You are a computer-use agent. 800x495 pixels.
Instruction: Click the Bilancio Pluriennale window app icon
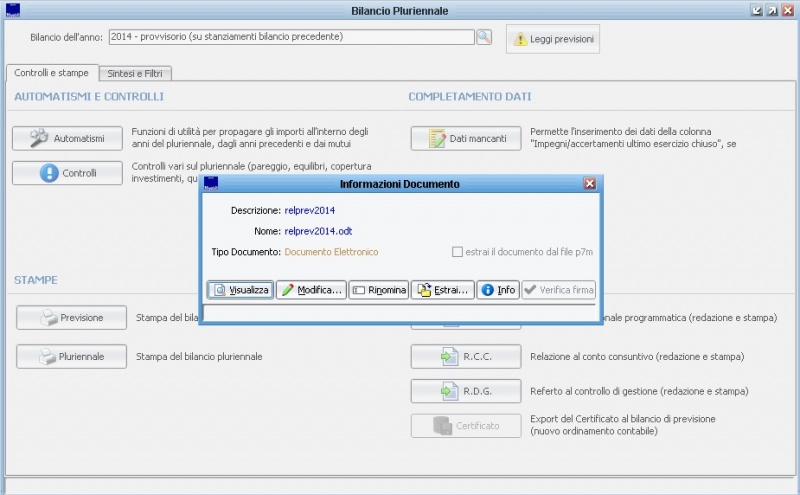coord(13,10)
